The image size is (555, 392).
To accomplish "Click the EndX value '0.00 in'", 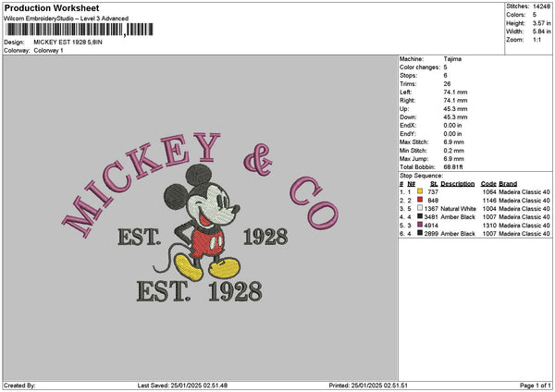I will (452, 125).
